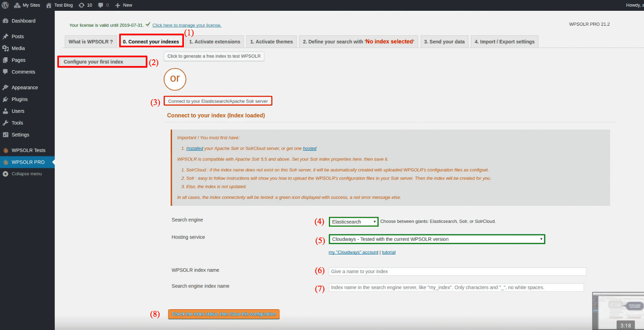Open Tools in the sidebar

coord(27,123)
